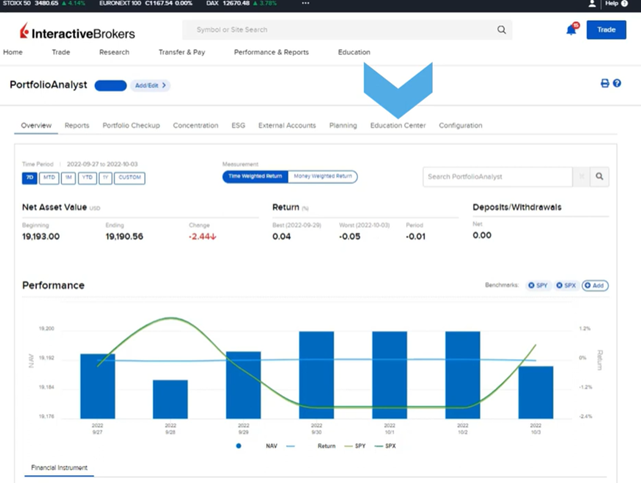Click the site search magnifier icon

(x=502, y=30)
